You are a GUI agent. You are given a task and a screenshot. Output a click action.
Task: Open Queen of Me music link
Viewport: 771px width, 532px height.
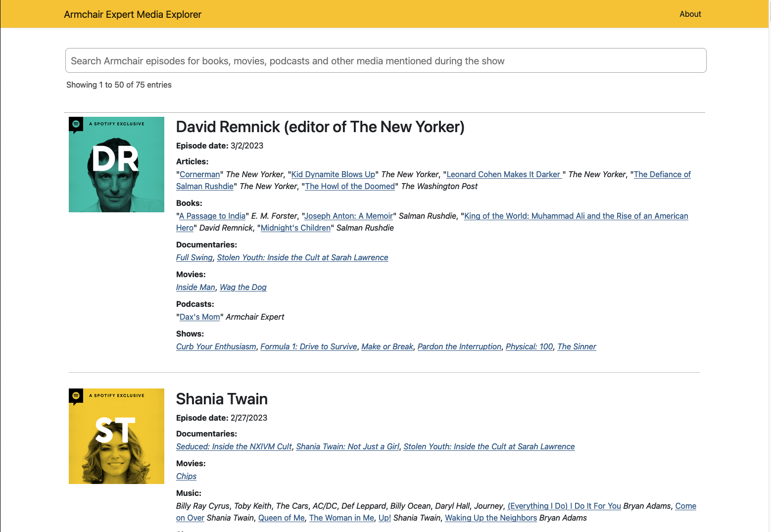pyautogui.click(x=282, y=518)
